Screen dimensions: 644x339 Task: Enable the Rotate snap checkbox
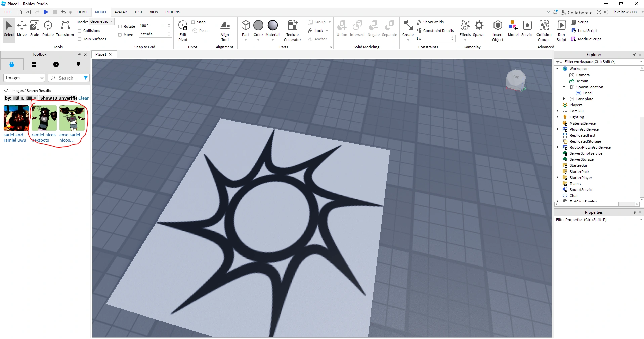(x=120, y=26)
